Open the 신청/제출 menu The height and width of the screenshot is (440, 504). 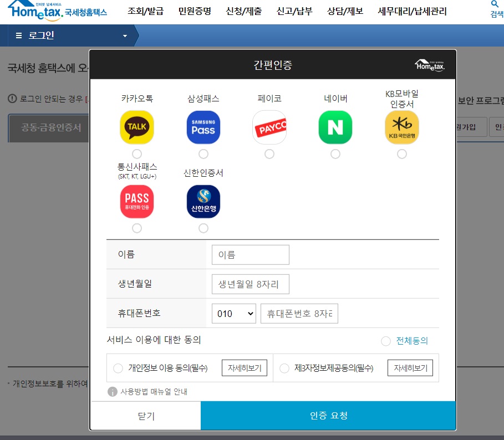tap(243, 11)
